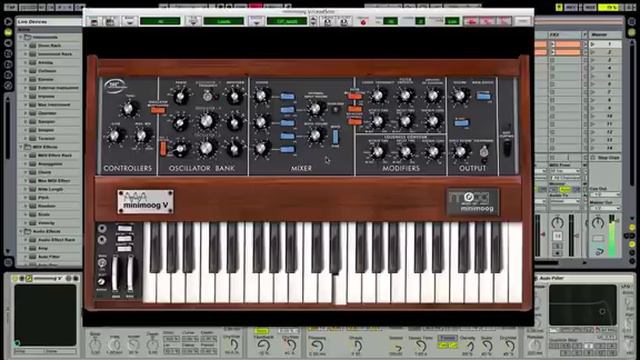Click the Mod Mix knob
640x360 pixels.
pyautogui.click(x=142, y=135)
